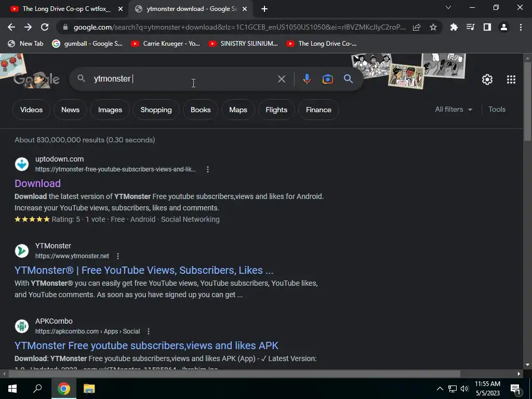Open the Google apps grid

(x=511, y=79)
